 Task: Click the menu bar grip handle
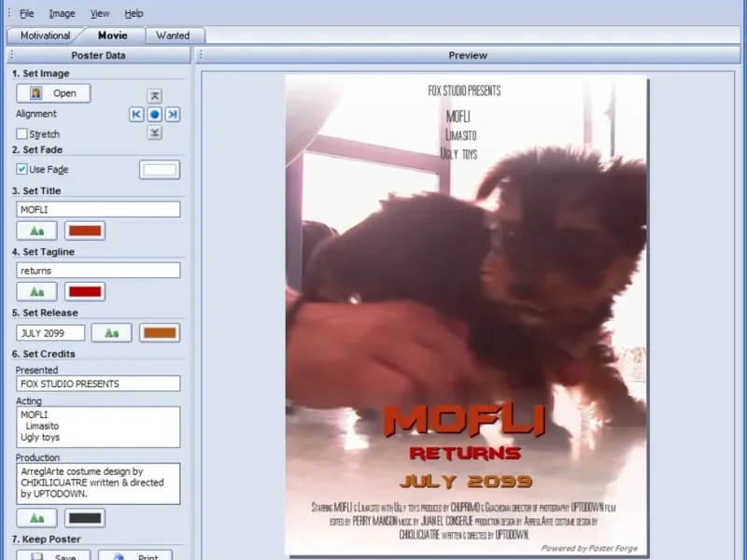(x=9, y=13)
